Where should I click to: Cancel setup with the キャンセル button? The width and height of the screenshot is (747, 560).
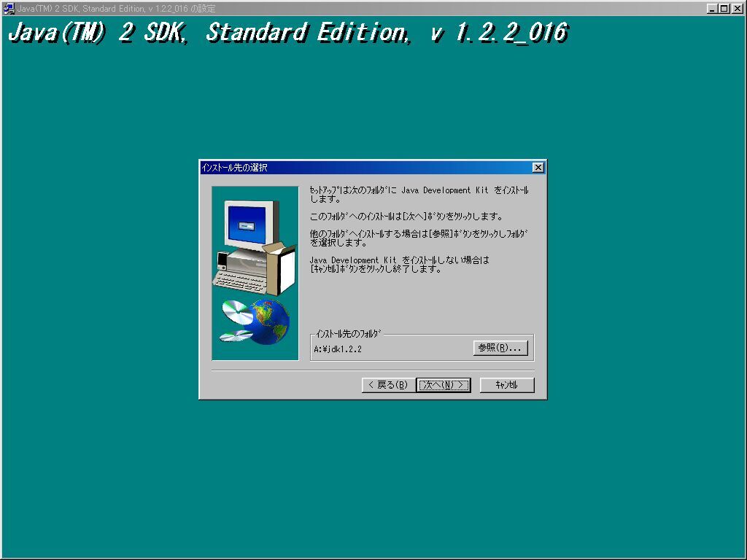coord(507,385)
